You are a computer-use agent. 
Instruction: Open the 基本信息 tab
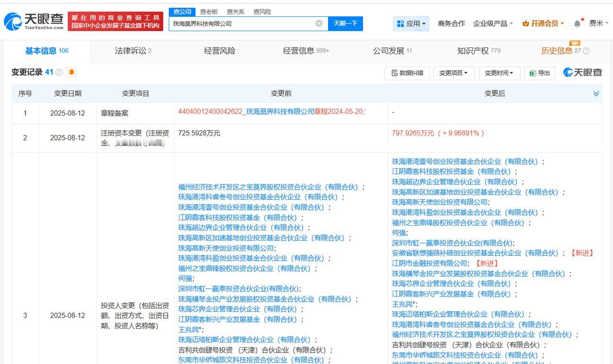click(x=47, y=51)
